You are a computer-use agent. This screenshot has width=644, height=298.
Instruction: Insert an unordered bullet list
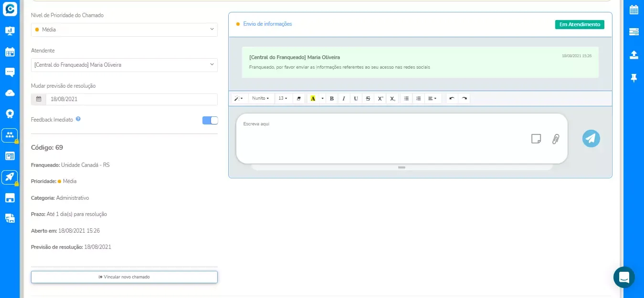406,99
